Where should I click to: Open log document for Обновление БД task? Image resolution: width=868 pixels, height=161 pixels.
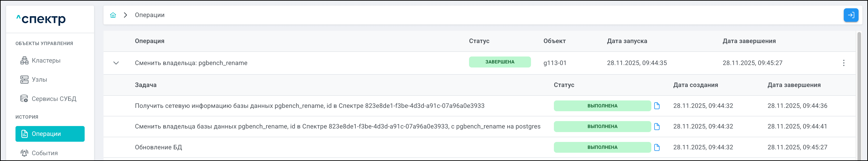click(657, 148)
